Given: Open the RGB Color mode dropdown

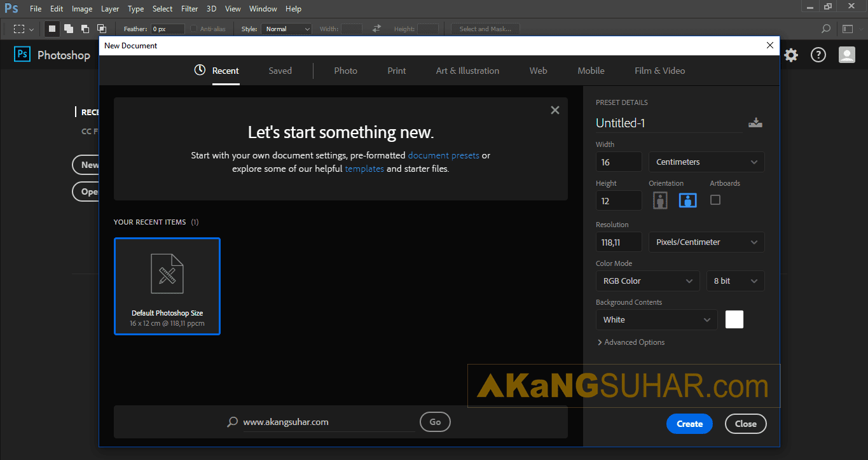Looking at the screenshot, I should point(648,281).
